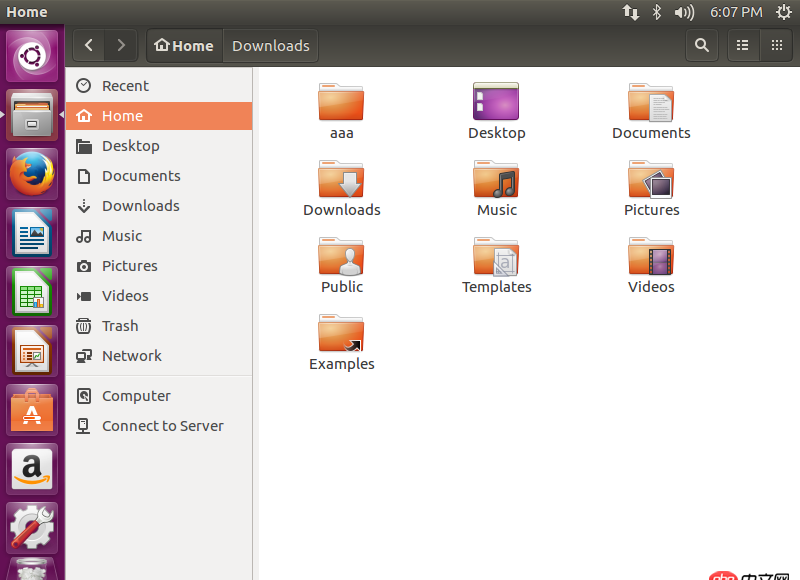Open Firefox from the launcher
Image resolution: width=800 pixels, height=580 pixels.
pyautogui.click(x=31, y=170)
